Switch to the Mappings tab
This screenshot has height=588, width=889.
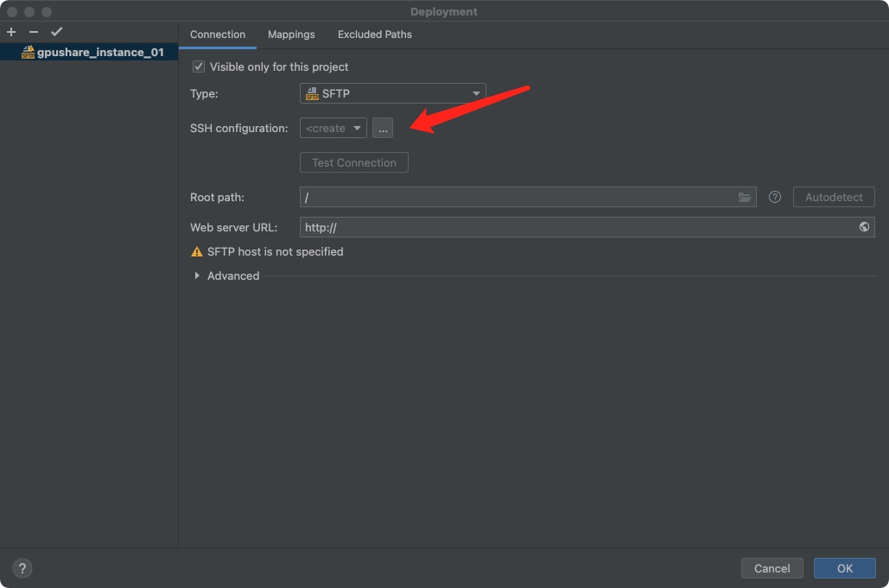(x=291, y=35)
